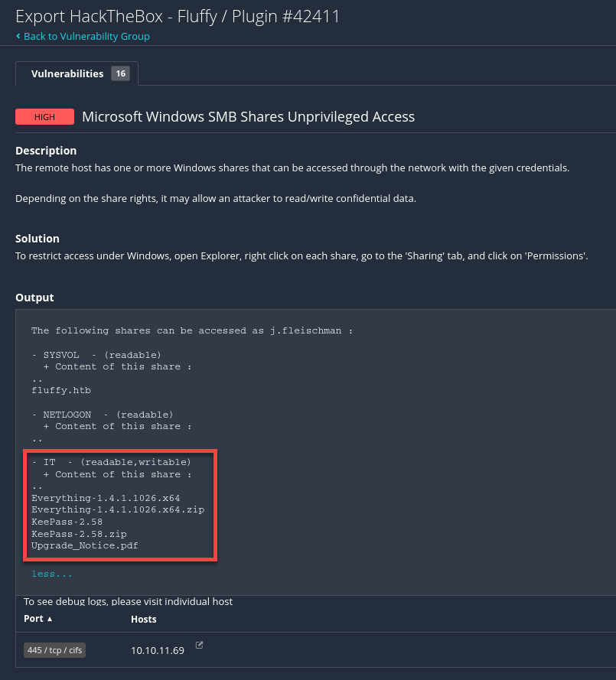Click the Solution section heading
Screen dimensions: 616x680
(x=37, y=238)
